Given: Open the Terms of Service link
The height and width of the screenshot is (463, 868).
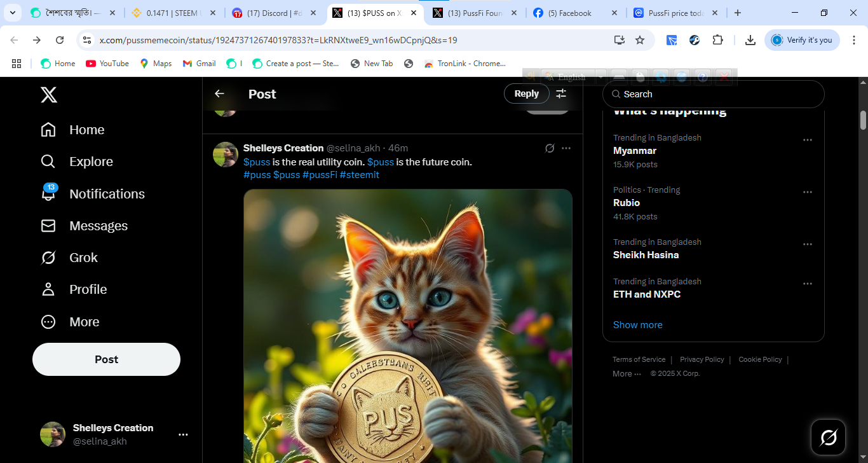Looking at the screenshot, I should coord(639,359).
